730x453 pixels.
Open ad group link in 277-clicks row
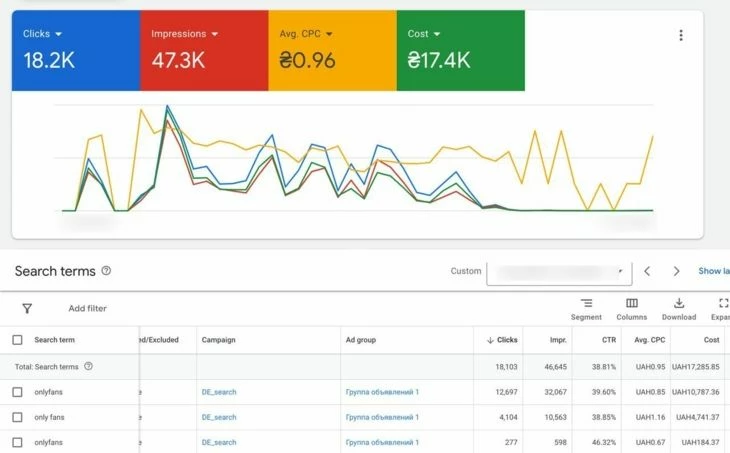382,442
